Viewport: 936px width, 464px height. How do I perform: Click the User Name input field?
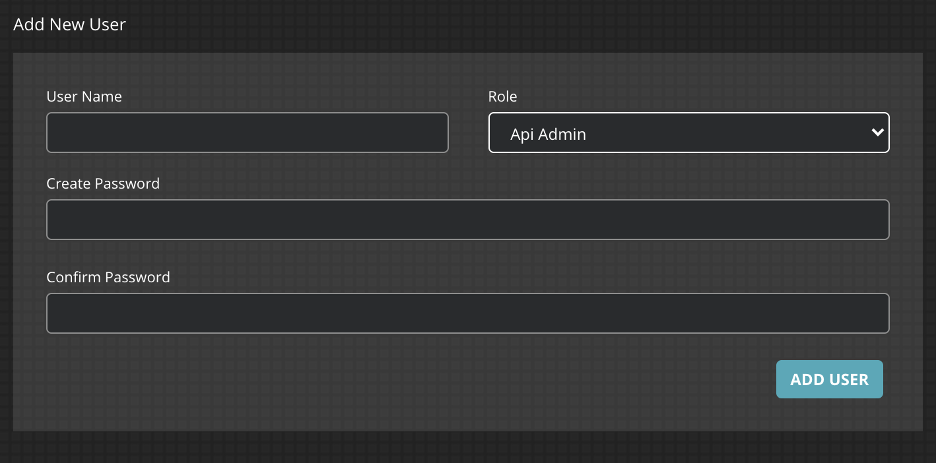pos(247,133)
